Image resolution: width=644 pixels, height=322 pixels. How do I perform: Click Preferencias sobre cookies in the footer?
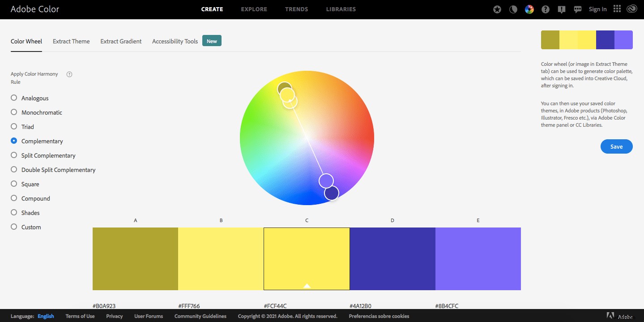pyautogui.click(x=379, y=316)
